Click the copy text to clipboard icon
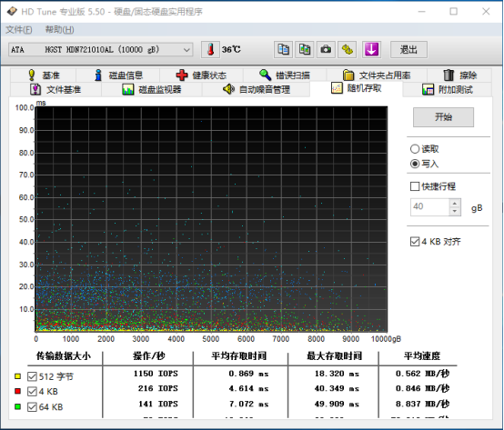The image size is (504, 430). coord(283,50)
